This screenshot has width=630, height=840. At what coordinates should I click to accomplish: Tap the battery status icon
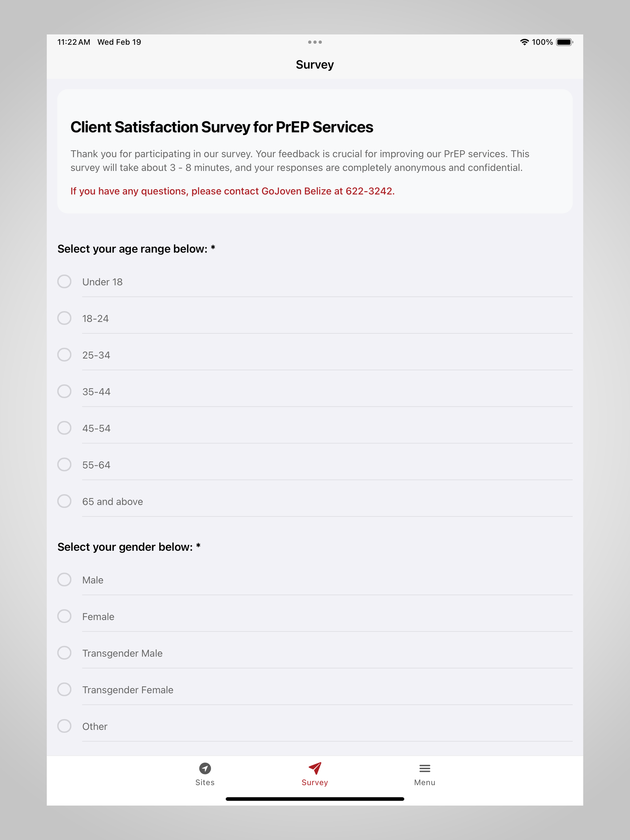coord(565,42)
